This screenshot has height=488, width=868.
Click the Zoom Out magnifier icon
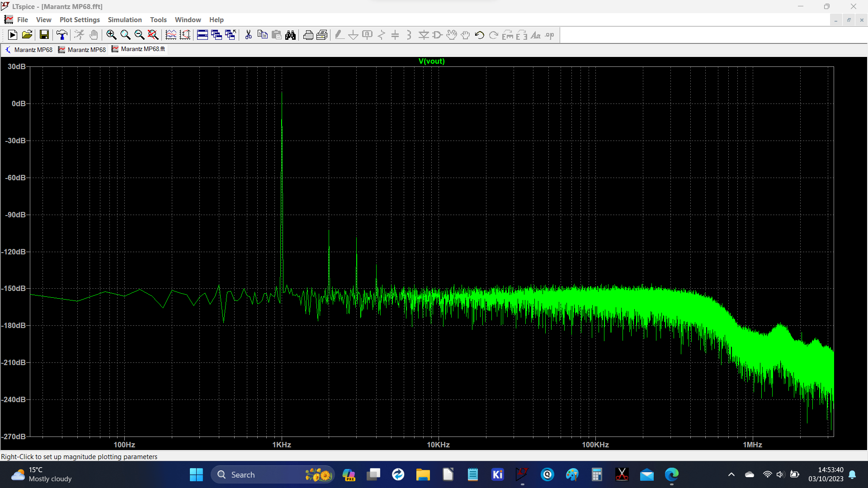coord(139,35)
